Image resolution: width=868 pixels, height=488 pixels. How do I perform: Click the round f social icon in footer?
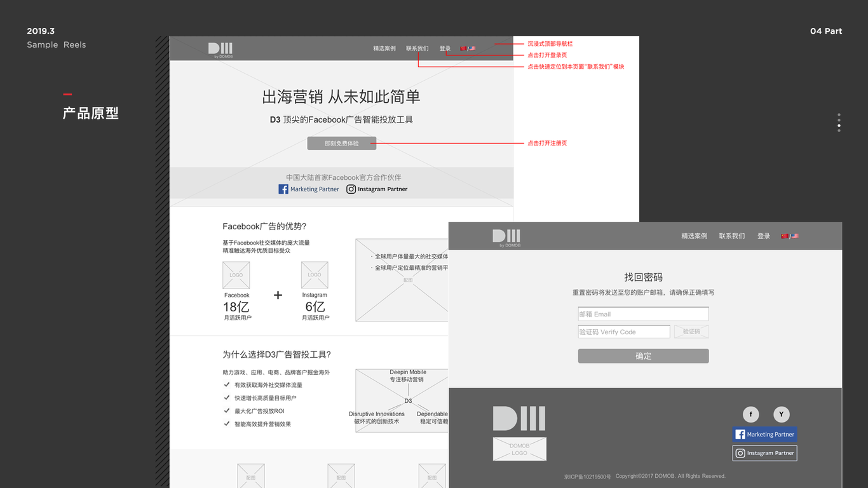pos(750,414)
